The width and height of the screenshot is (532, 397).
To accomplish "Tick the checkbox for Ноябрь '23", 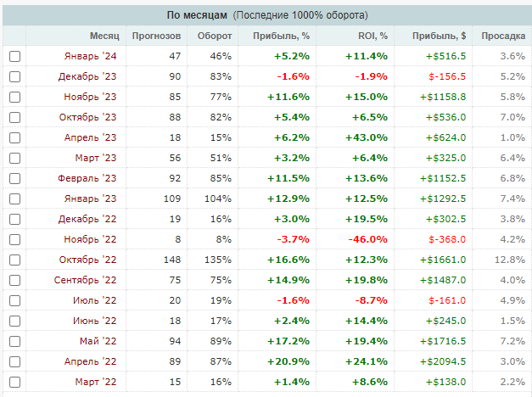I will coord(14,97).
